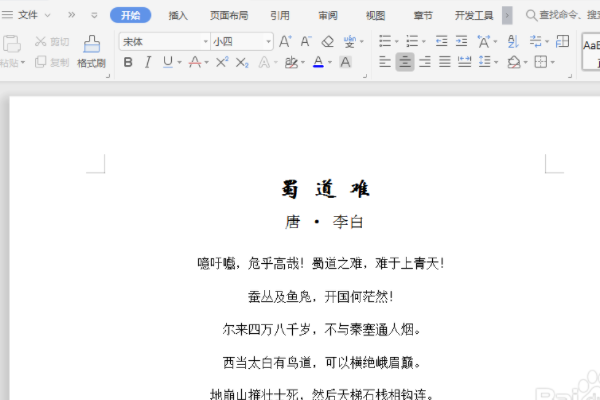Click the author line 唐·李白
Image resolution: width=600 pixels, height=400 pixels.
pos(324,222)
